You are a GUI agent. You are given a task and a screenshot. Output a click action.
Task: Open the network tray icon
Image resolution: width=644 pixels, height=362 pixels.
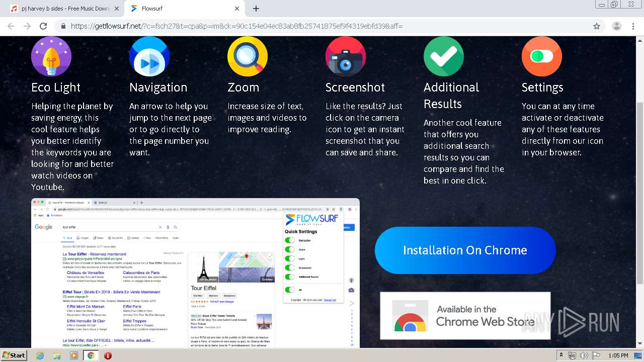pyautogui.click(x=572, y=355)
